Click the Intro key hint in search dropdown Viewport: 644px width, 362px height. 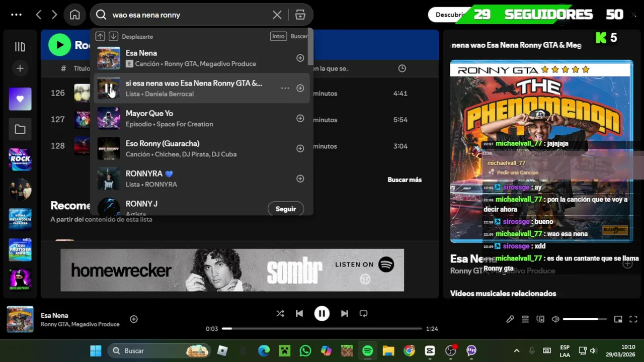coord(278,36)
